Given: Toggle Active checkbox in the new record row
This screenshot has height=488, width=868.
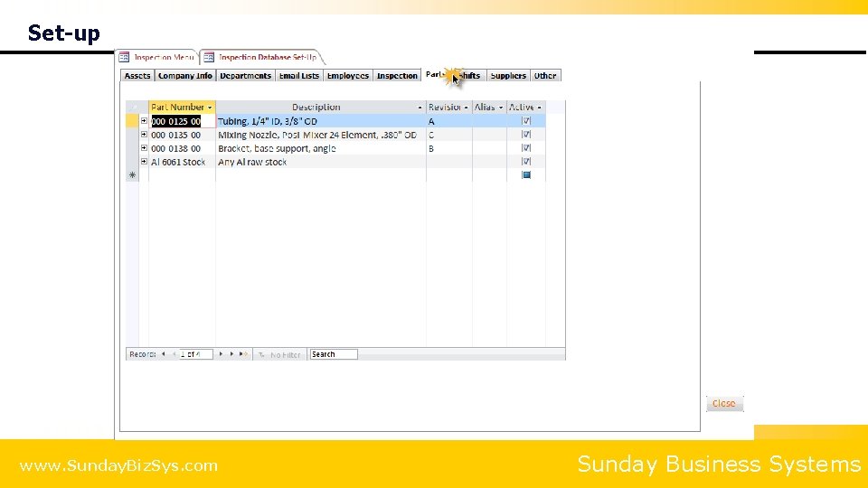Looking at the screenshot, I should coord(526,174).
